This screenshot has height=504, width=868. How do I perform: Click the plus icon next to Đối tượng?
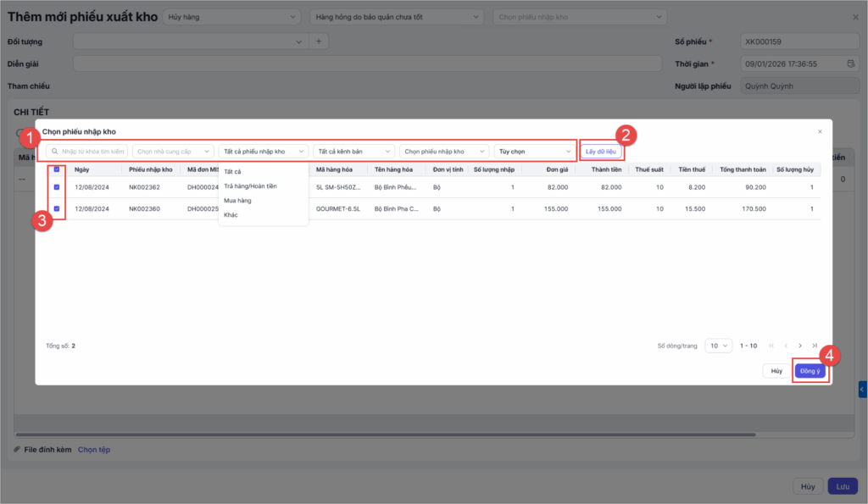pos(319,41)
